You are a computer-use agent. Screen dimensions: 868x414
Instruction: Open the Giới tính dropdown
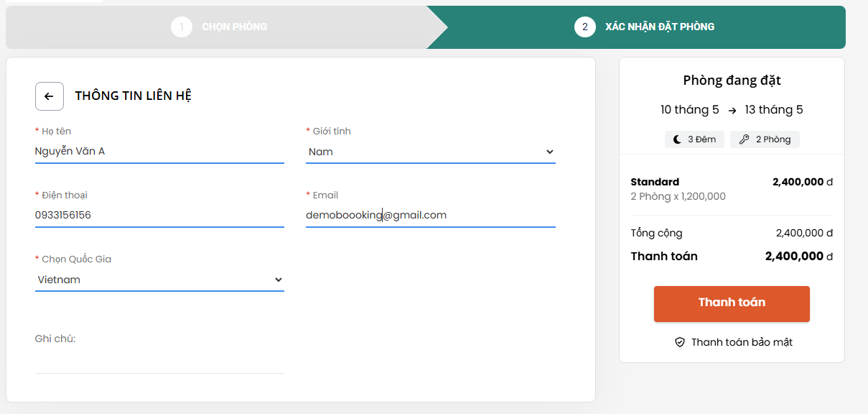(430, 152)
